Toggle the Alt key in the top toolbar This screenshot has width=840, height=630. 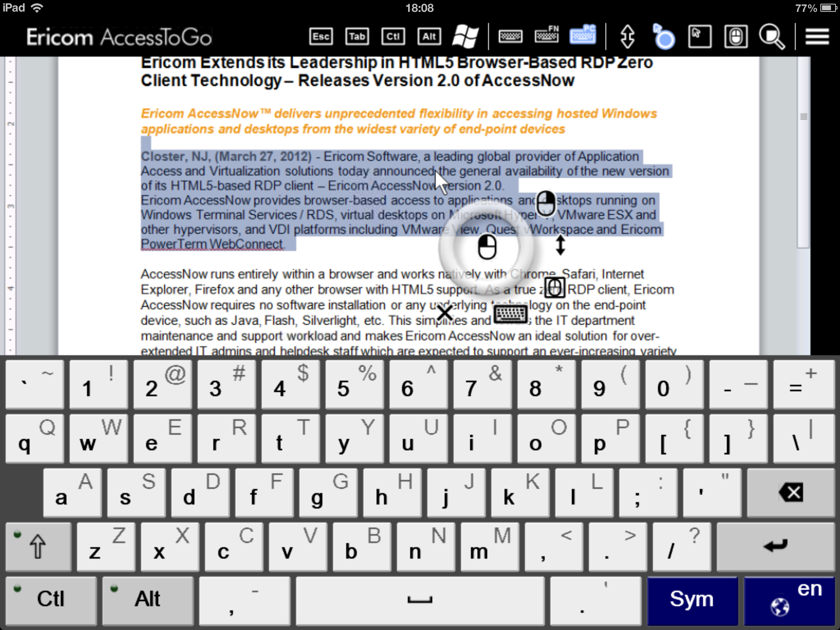point(429,37)
